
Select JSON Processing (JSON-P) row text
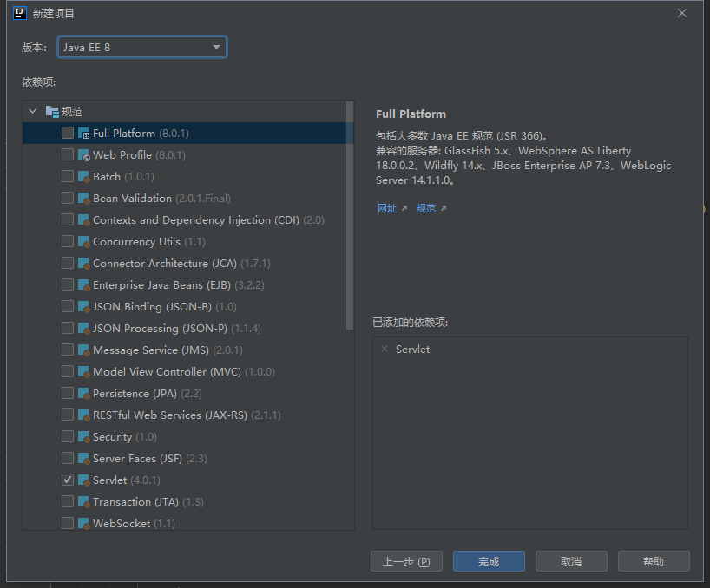click(x=176, y=329)
